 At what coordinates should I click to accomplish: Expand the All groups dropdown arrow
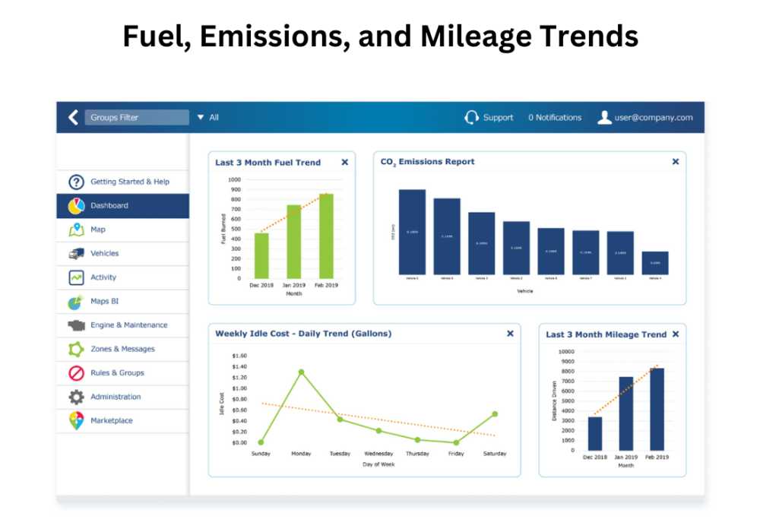click(x=201, y=118)
